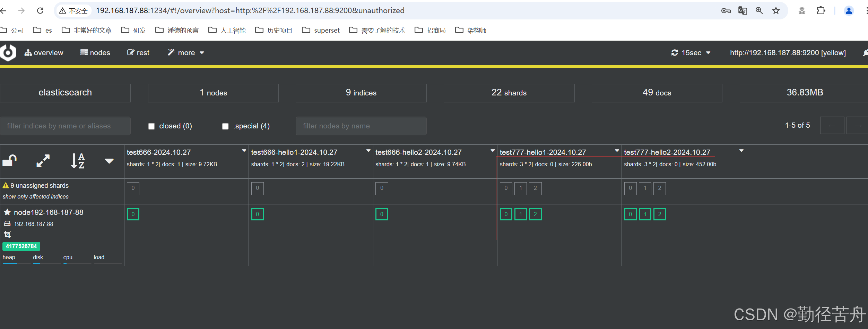
Task: Click the elasticsearch cluster name box
Action: click(65, 93)
